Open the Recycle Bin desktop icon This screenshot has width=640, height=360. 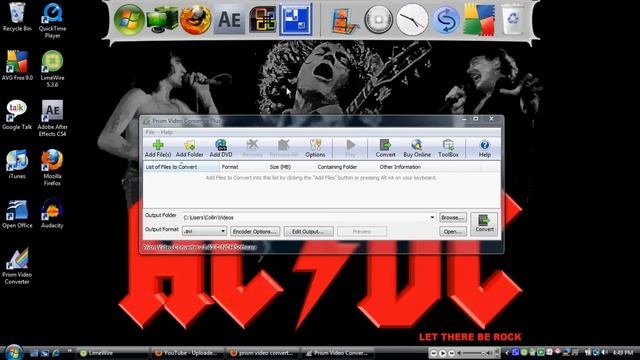[17, 17]
